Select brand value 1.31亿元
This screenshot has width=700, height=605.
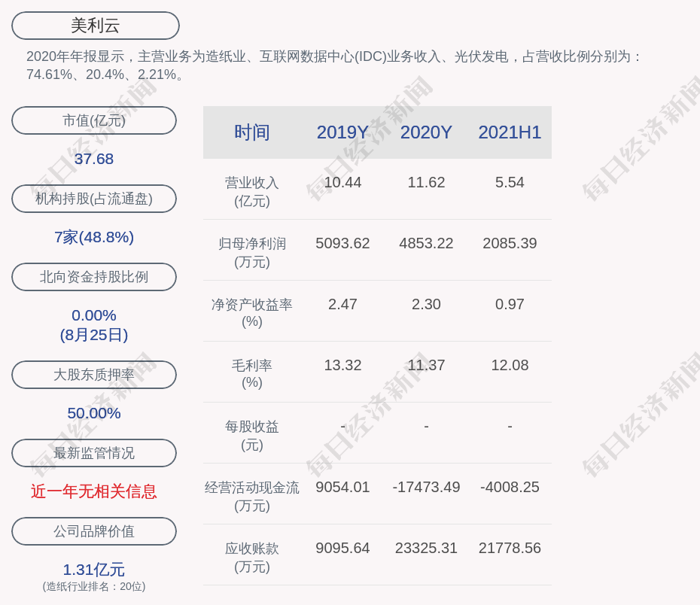click(x=94, y=570)
